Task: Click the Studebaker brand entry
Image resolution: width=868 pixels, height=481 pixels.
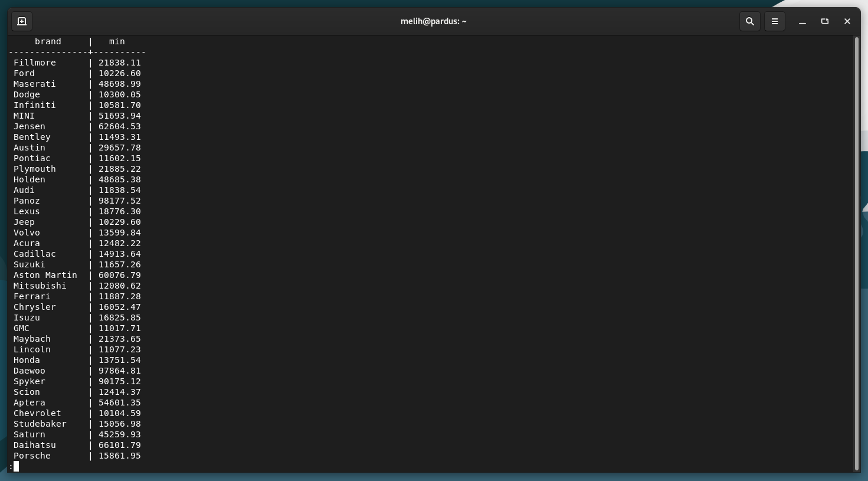Action: point(40,424)
